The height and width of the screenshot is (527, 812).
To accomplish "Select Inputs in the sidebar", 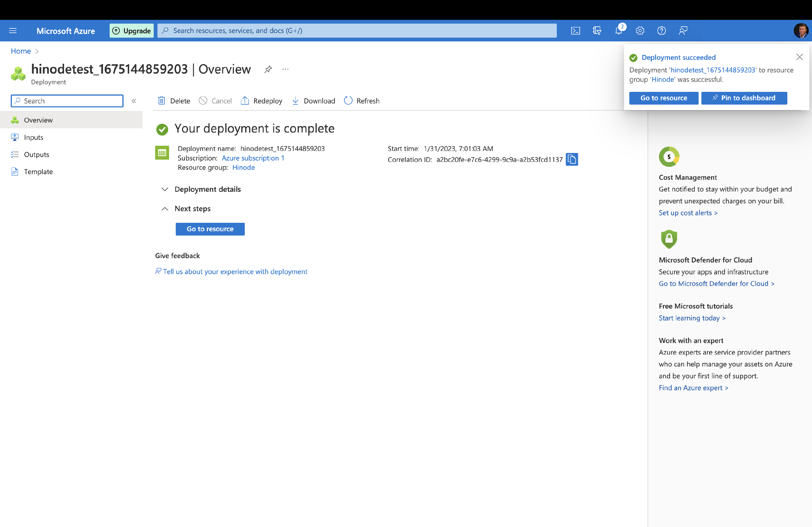I will [x=33, y=137].
